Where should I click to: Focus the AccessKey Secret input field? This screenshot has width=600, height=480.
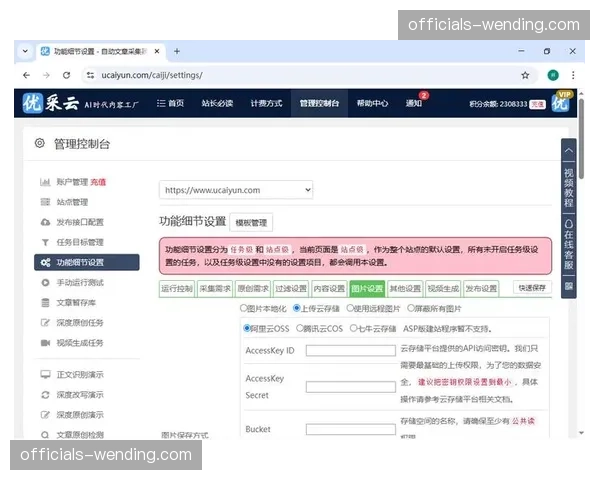click(x=351, y=387)
